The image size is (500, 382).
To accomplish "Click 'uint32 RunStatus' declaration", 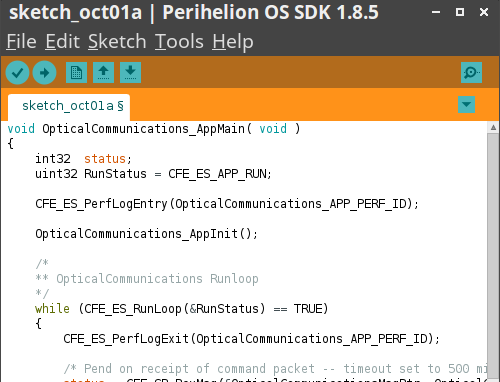I will point(91,174).
